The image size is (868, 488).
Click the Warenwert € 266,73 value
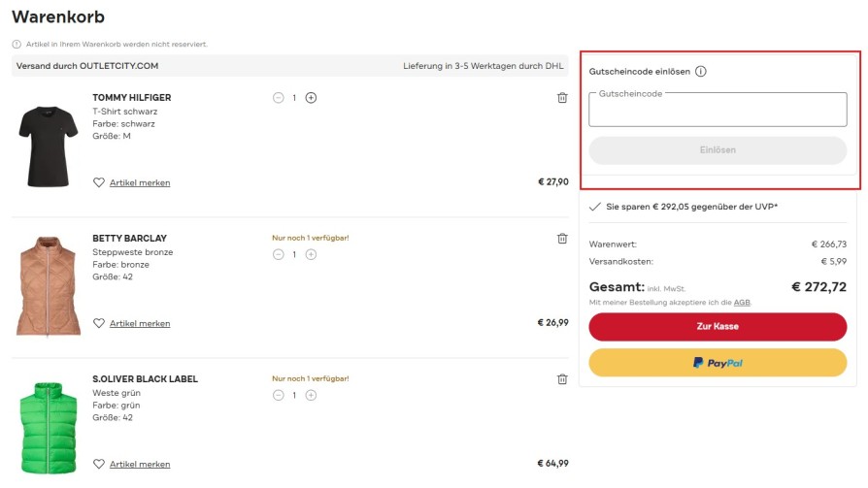829,244
